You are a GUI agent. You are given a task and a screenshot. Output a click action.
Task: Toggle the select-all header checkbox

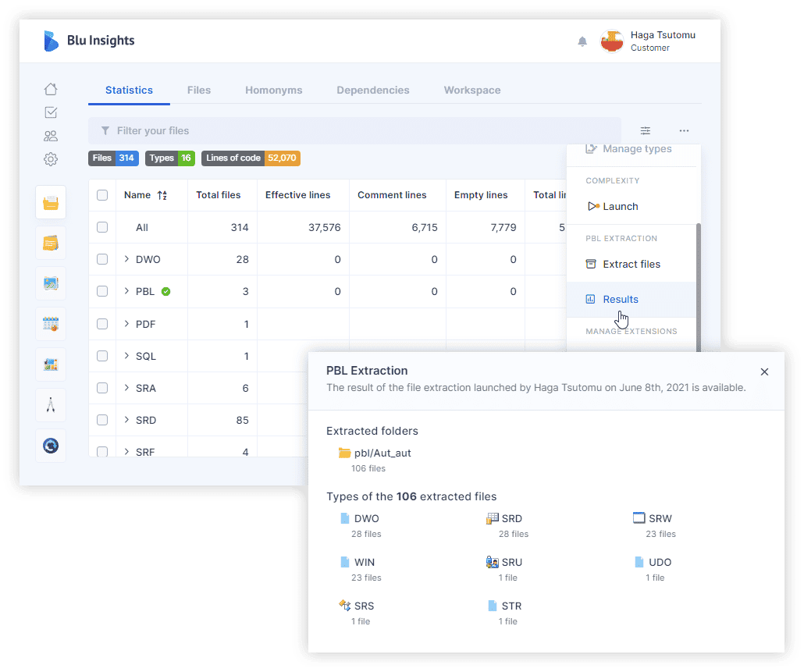coord(102,195)
